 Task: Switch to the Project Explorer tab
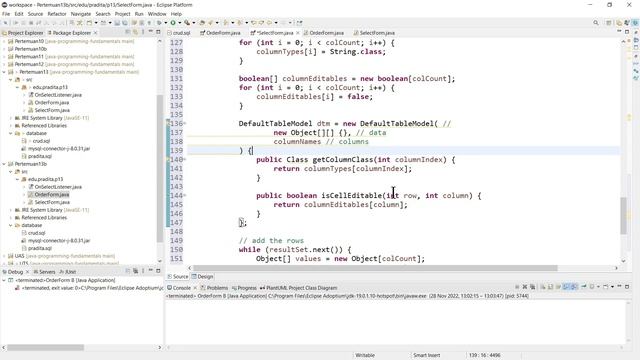click(22, 33)
